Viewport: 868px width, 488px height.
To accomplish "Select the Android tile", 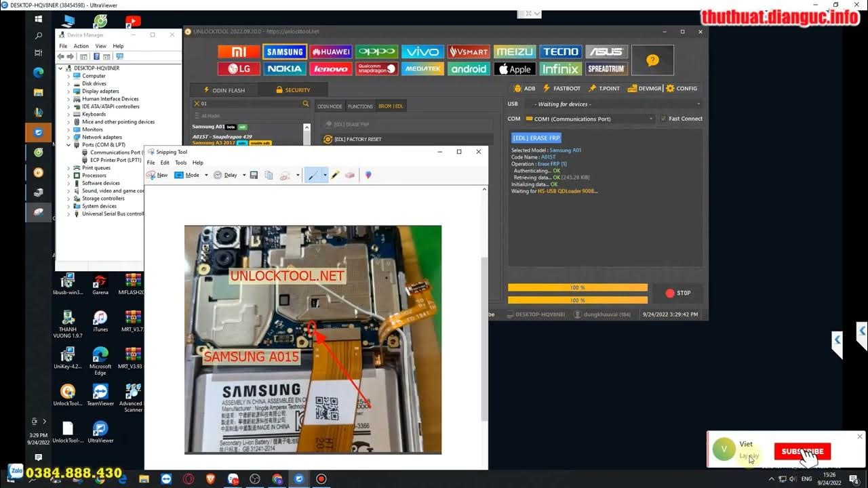I will pos(469,68).
